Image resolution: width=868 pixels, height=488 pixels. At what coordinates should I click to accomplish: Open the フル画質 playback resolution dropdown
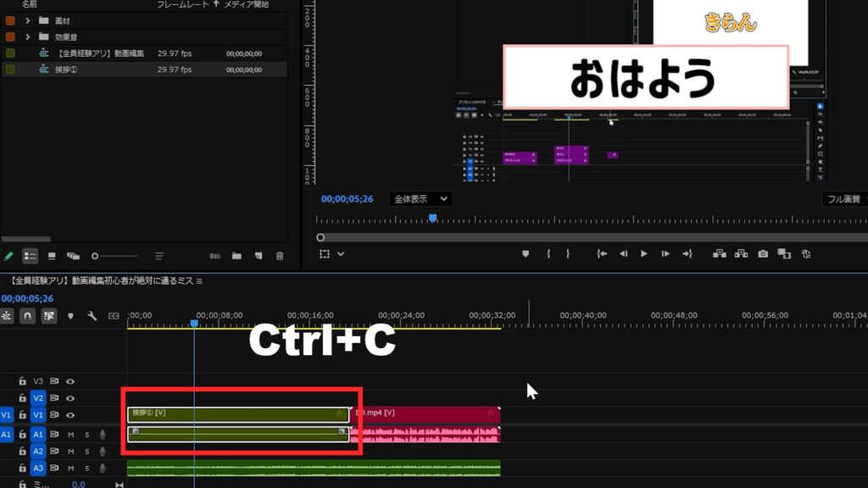click(845, 199)
